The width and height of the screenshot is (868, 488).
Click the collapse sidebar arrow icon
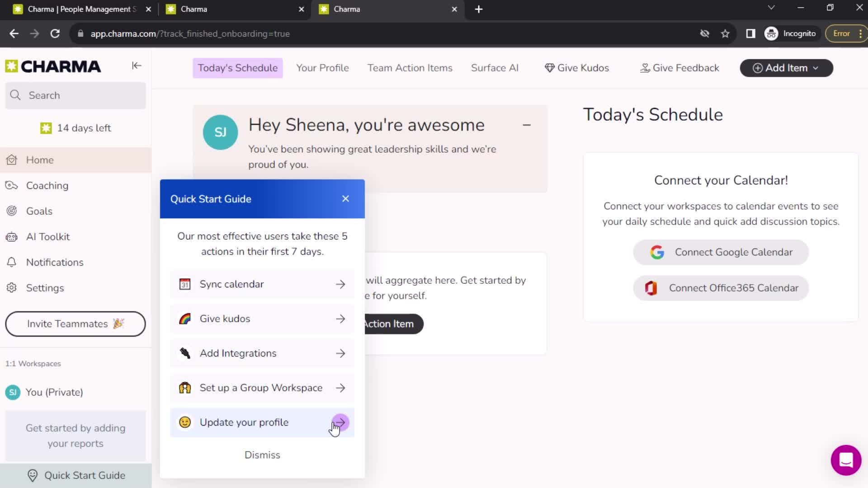click(137, 66)
